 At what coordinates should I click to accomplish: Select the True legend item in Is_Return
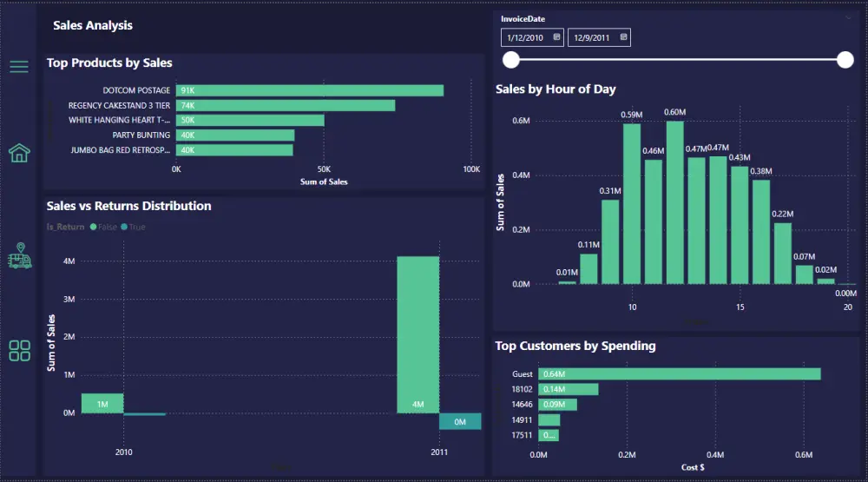[133, 227]
